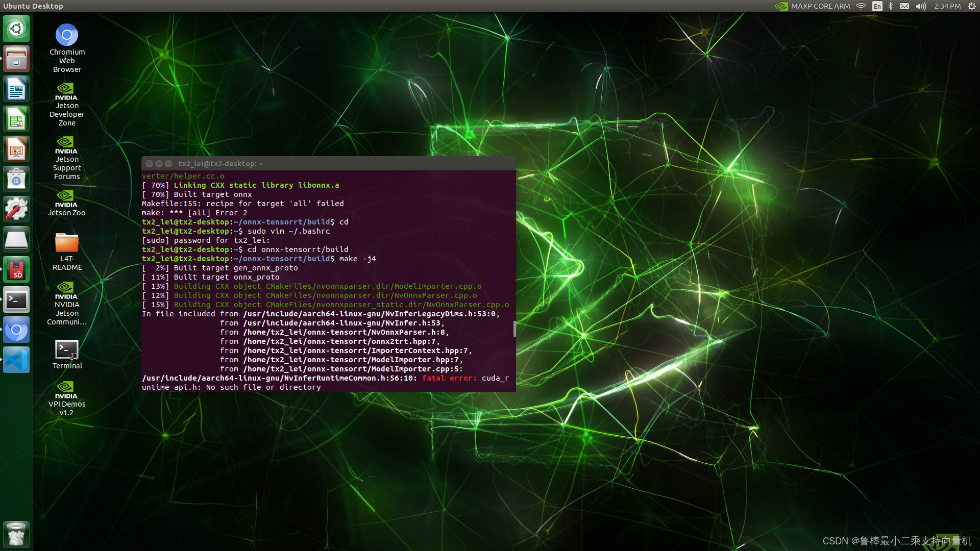Open System Settings from the launcher
This screenshot has height=551, width=980.
[x=16, y=209]
